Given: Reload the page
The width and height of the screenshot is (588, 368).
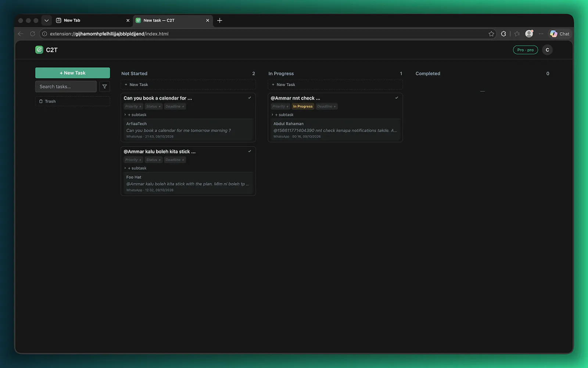Looking at the screenshot, I should (32, 34).
